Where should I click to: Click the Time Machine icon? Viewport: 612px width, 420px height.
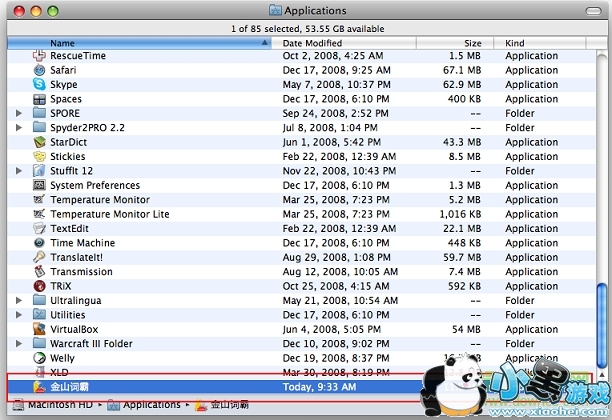click(x=39, y=243)
